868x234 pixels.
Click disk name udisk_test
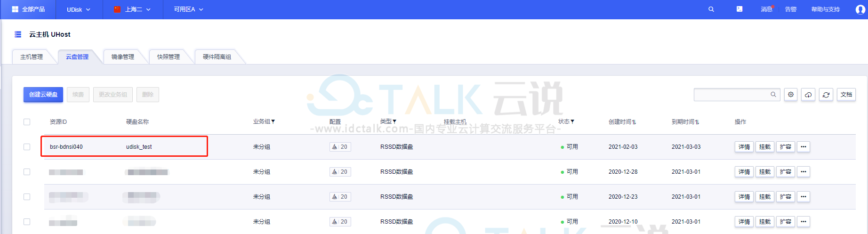(x=139, y=147)
